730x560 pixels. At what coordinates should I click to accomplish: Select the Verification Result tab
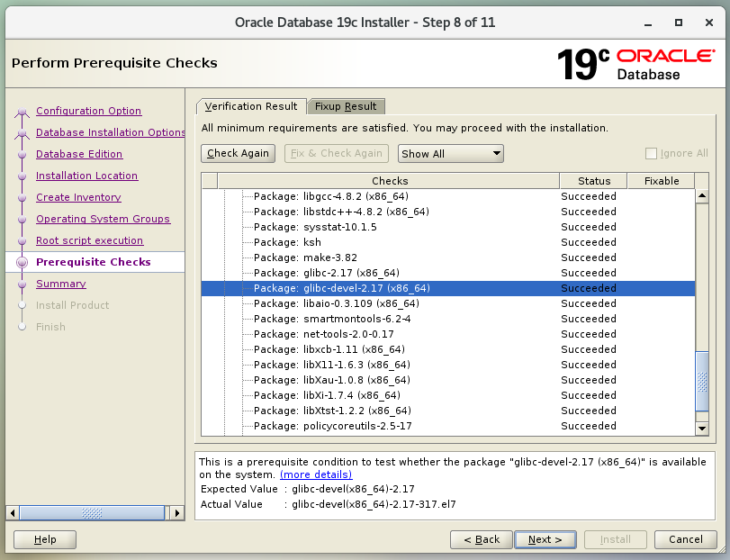251,106
